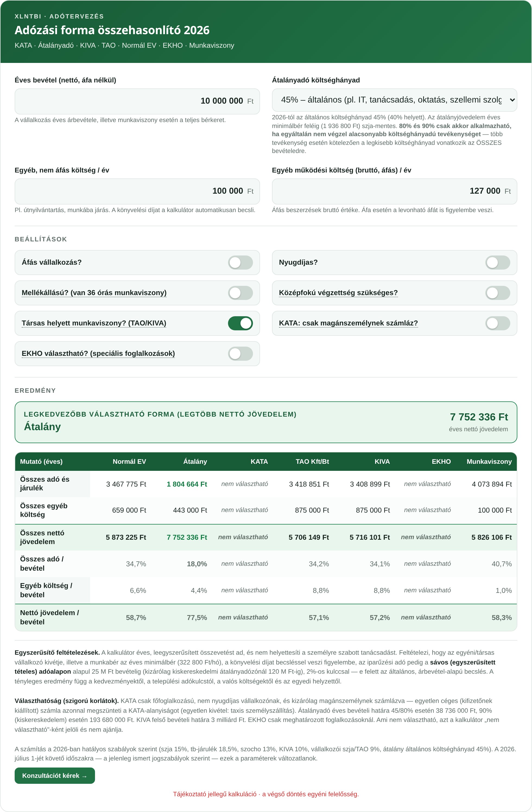Click the 7 752 336 Ft banner amount
Screen dimensions: 532x812
479,417
